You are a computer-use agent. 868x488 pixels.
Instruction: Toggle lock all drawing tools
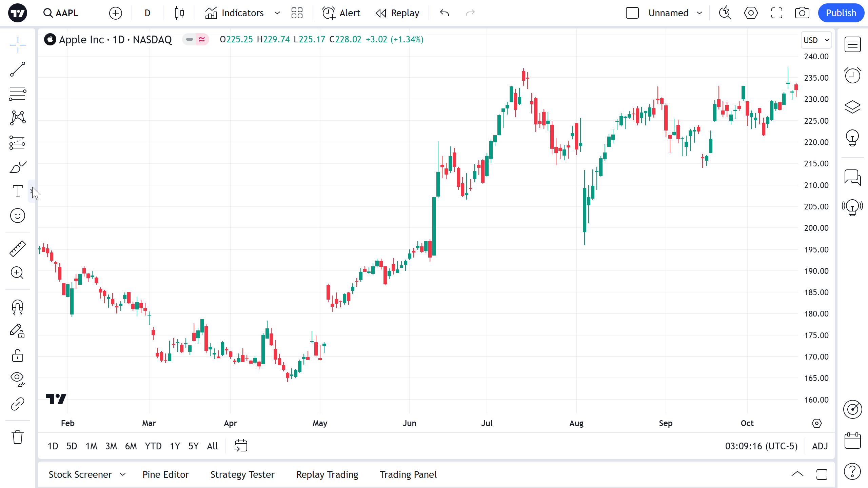[x=17, y=356]
